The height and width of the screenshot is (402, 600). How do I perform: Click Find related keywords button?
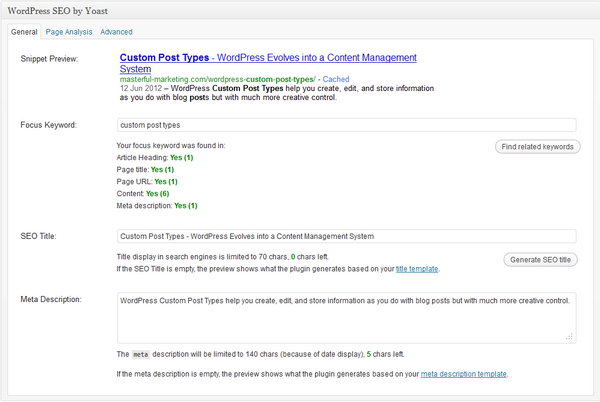(x=538, y=146)
